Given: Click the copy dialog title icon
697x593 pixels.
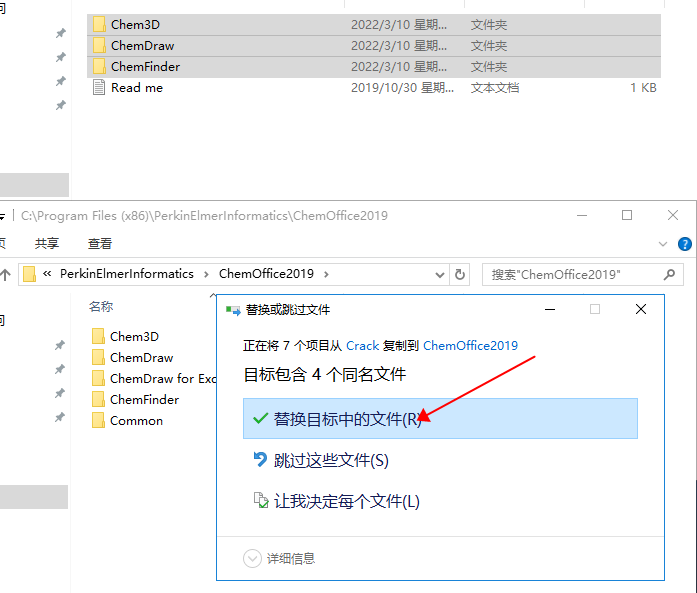Looking at the screenshot, I should coord(233,310).
